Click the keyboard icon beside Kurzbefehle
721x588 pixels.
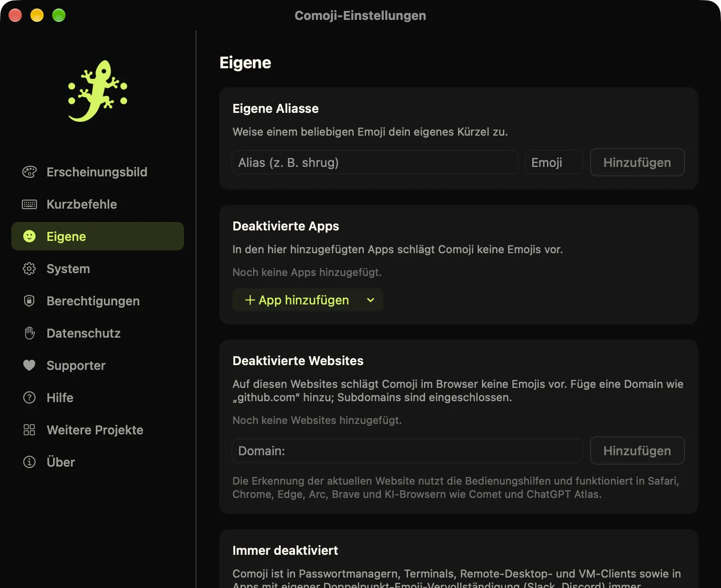pos(29,204)
